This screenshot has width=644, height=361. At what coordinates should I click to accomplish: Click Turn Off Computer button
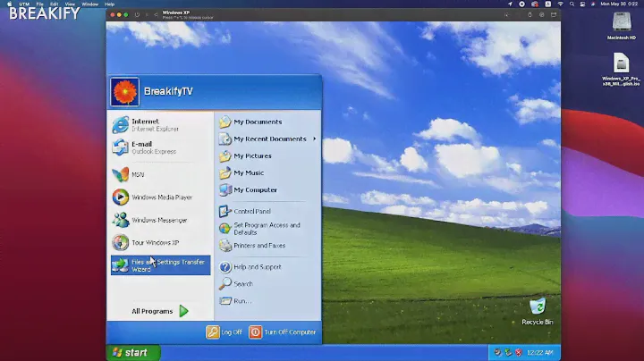tap(283, 332)
